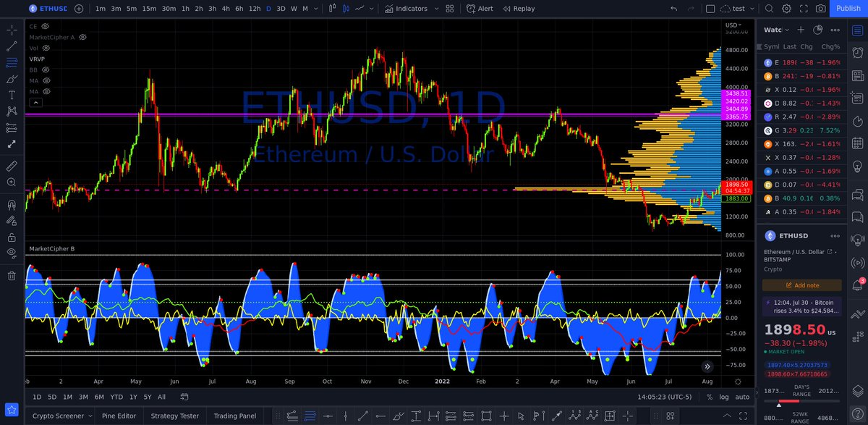Screen dimensions: 868x425
Task: Select the 3D timeframe
Action: click(281, 9)
